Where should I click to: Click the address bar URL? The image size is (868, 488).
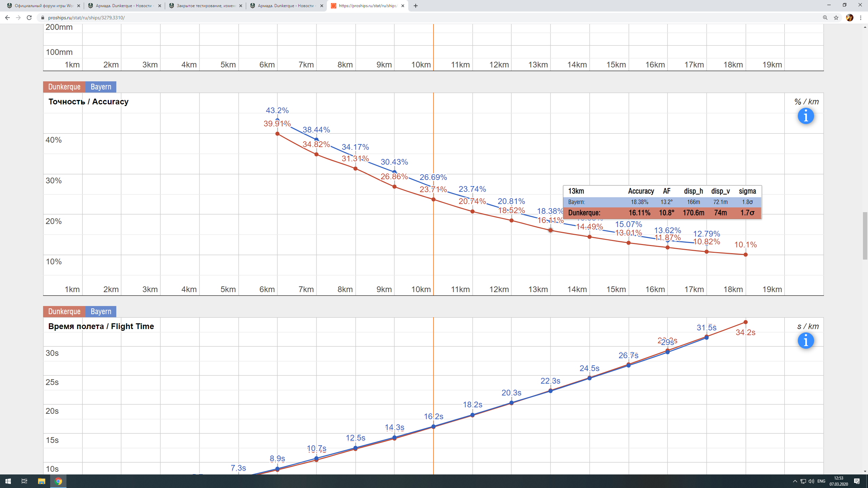86,18
